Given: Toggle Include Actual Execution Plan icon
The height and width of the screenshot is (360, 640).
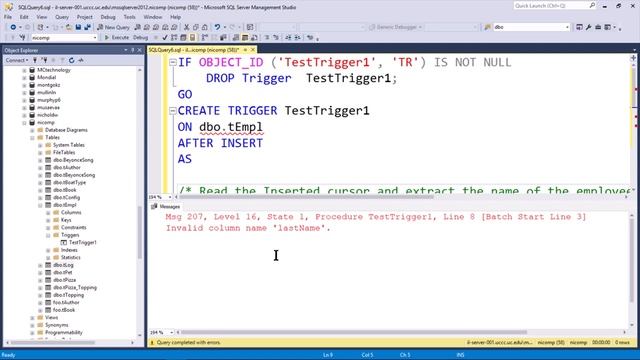Looking at the screenshot, I should pyautogui.click(x=205, y=38).
